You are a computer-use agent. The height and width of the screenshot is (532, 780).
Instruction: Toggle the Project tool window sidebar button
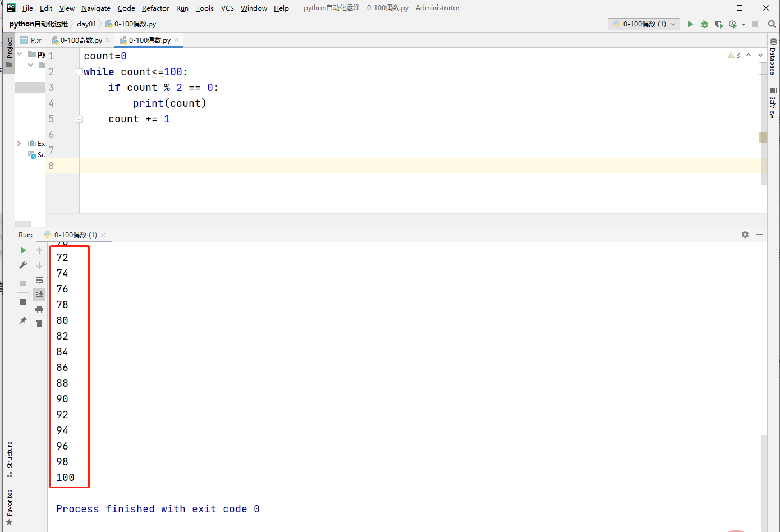(9, 52)
